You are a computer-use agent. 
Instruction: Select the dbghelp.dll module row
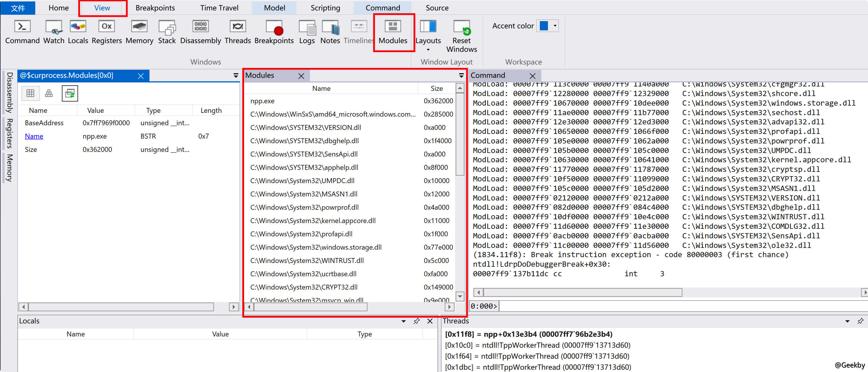(350, 141)
